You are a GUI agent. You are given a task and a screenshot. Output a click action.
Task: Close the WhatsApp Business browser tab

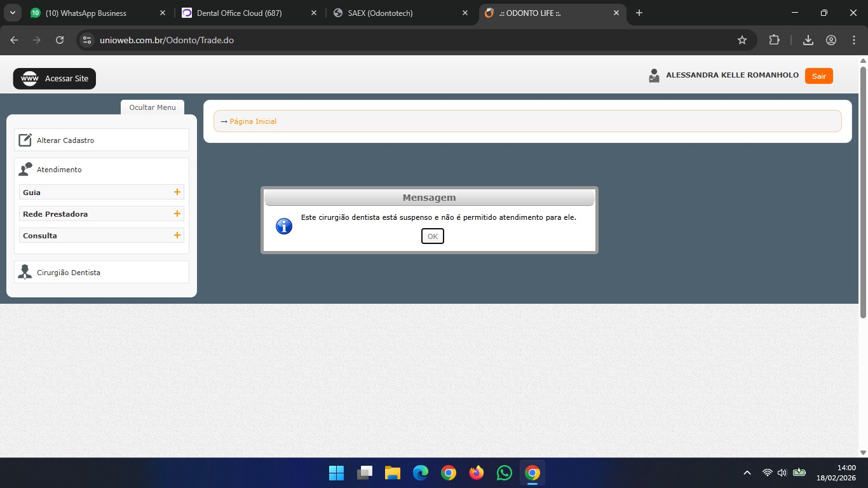(x=163, y=13)
